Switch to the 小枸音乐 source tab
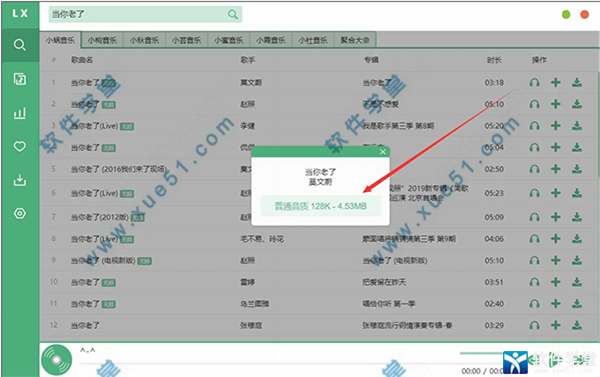 [x=102, y=40]
